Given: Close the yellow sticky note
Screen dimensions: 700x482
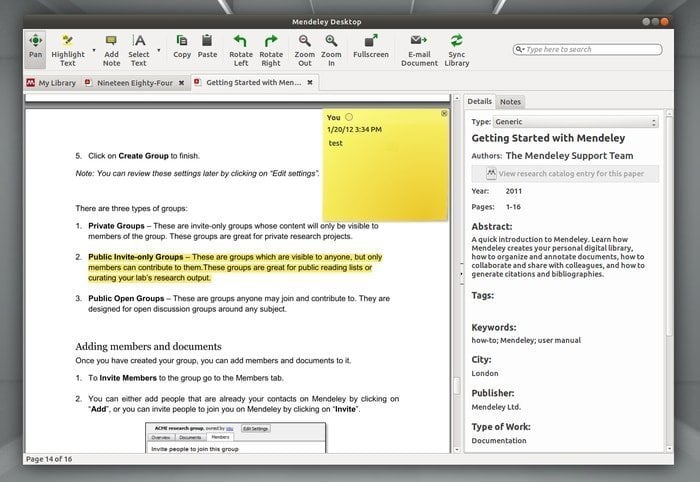Looking at the screenshot, I should point(444,114).
